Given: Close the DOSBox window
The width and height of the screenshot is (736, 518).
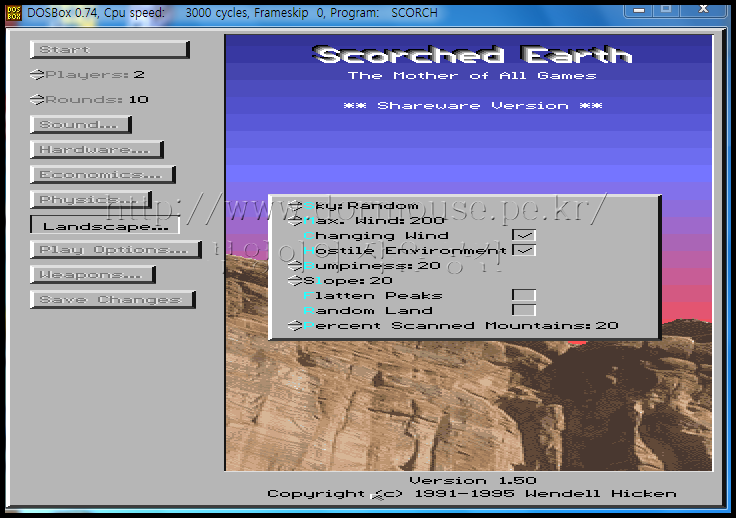Looking at the screenshot, I should 703,10.
